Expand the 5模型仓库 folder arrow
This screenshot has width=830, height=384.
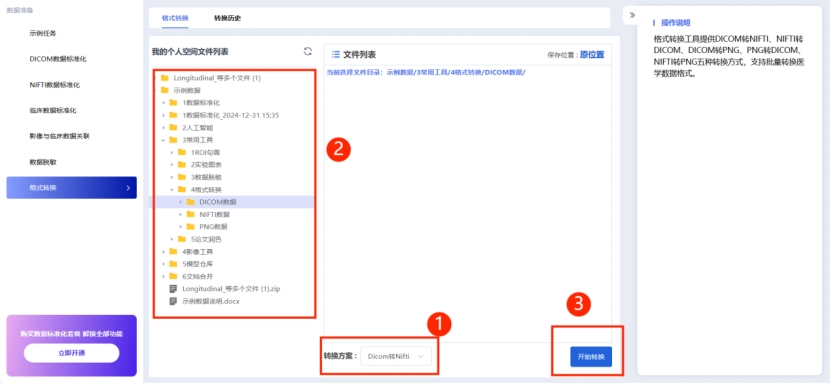pyautogui.click(x=164, y=264)
